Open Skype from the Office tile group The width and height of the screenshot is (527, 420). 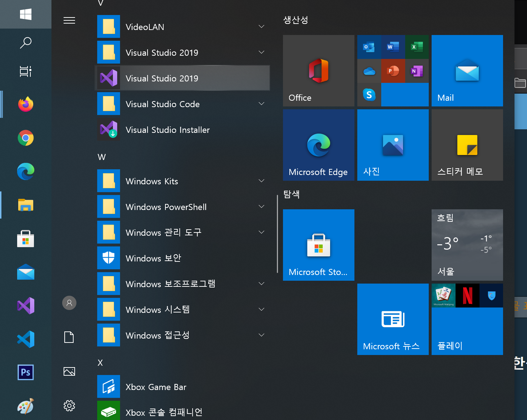click(x=369, y=95)
